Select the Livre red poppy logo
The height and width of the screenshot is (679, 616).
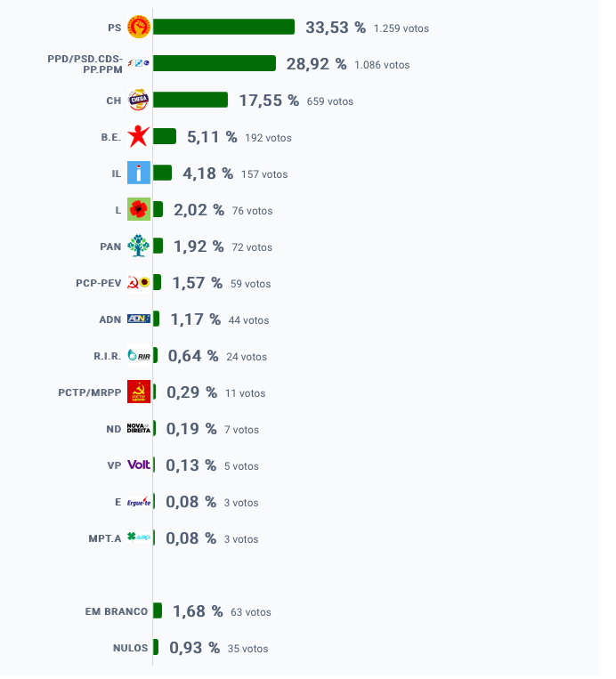(x=139, y=210)
